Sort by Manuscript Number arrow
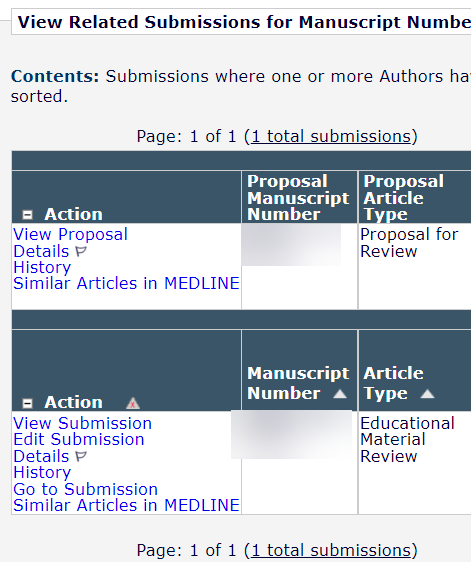The height and width of the screenshot is (562, 471). (339, 394)
